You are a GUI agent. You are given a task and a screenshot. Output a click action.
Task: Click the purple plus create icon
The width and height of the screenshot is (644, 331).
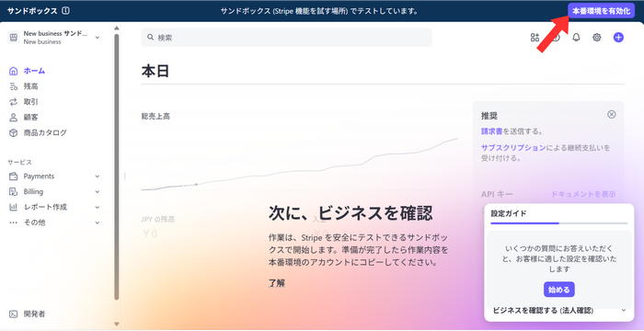tap(618, 38)
